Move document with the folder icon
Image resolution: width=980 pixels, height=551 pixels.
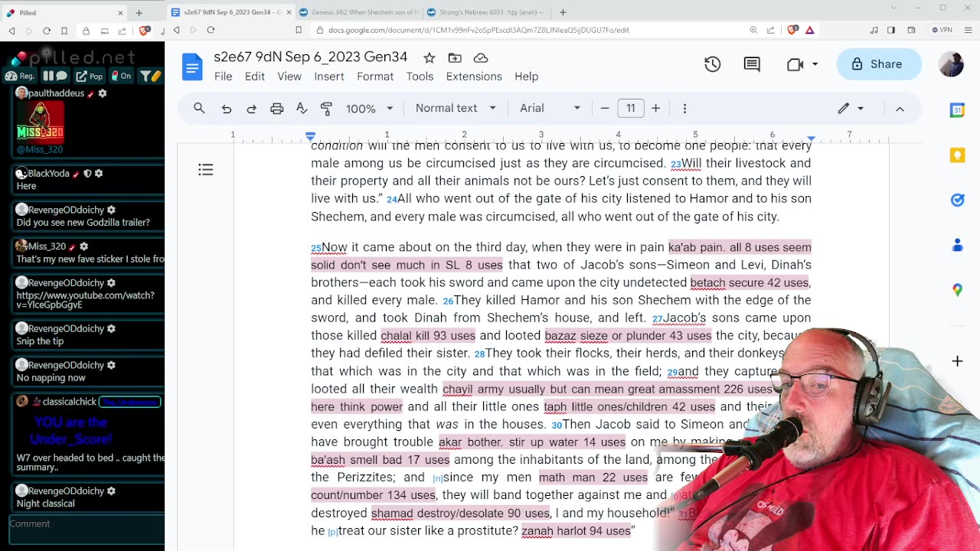tap(455, 57)
